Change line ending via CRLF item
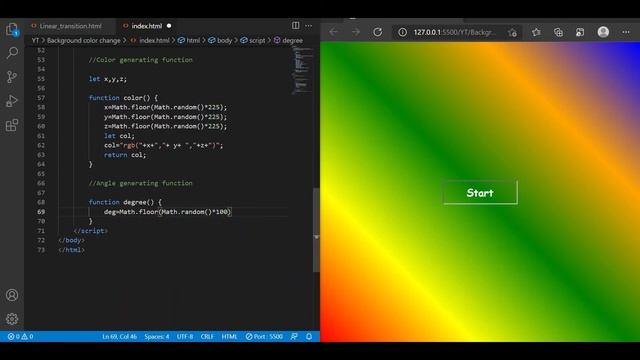640x360 pixels. click(207, 336)
